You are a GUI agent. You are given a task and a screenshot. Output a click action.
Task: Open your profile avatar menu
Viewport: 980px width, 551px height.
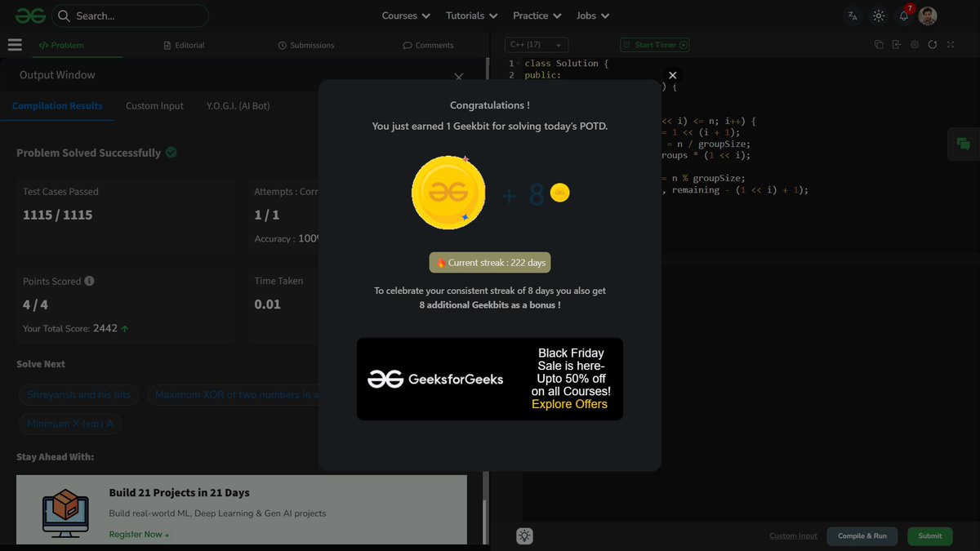(x=928, y=16)
